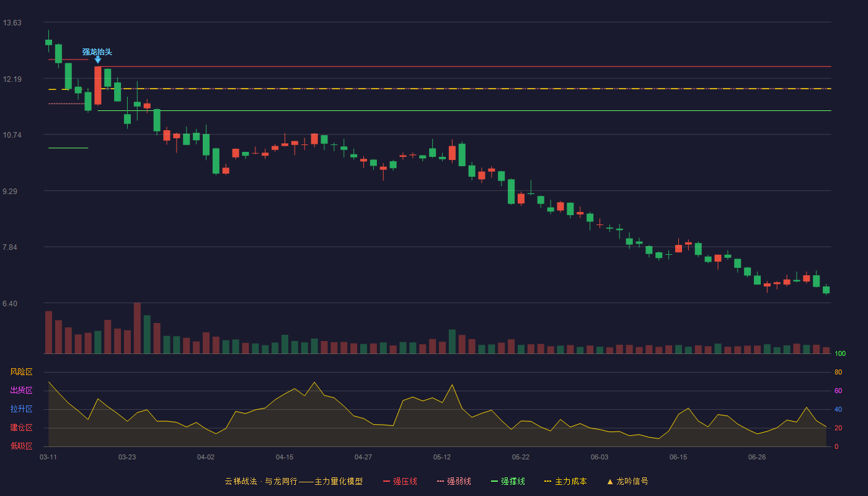Screen dimensions: 868x496
Task: Click the pink dashed 强弱线 legend swatch
Action: 440,482
